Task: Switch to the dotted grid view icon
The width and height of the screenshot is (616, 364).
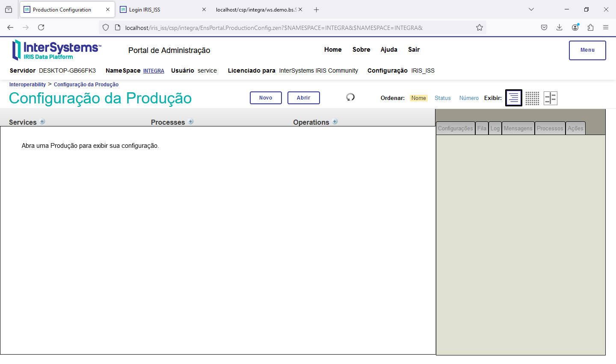Action: [532, 98]
